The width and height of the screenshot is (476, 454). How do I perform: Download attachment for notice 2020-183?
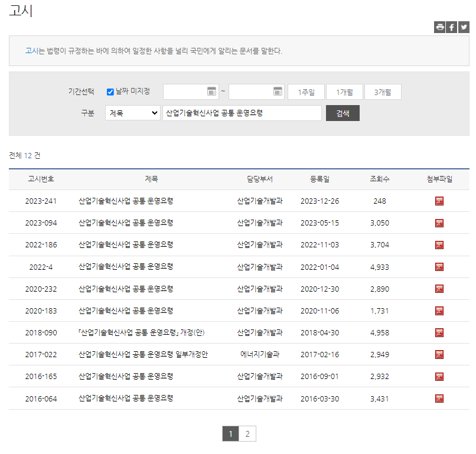[439, 311]
